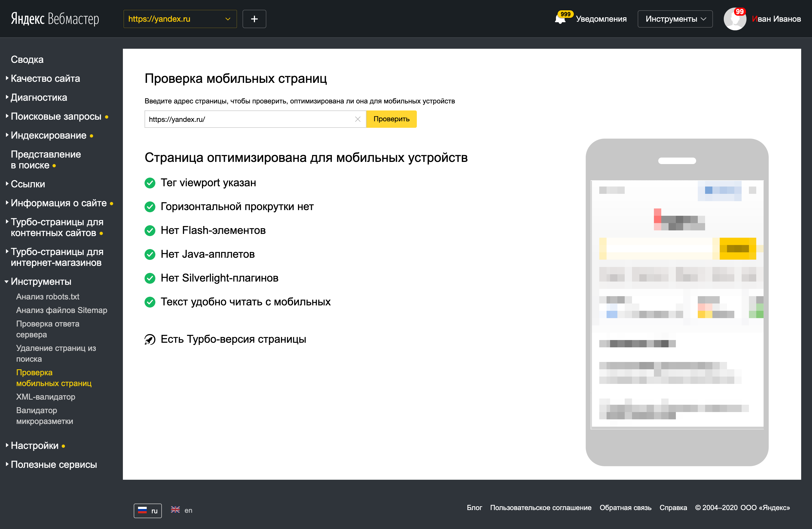The width and height of the screenshot is (812, 529).
Task: Expand the Настройки section
Action: click(x=34, y=446)
